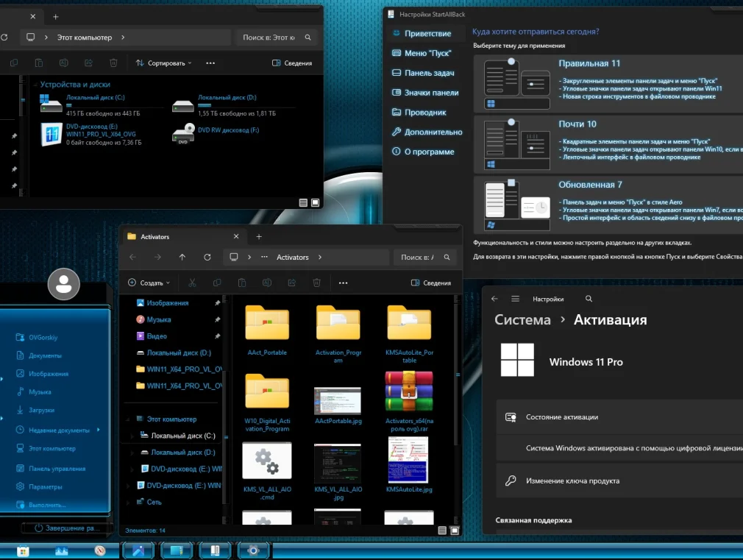Click the Delete trash icon in Activators toolbar
Image resolution: width=743 pixels, height=560 pixels.
pyautogui.click(x=316, y=283)
